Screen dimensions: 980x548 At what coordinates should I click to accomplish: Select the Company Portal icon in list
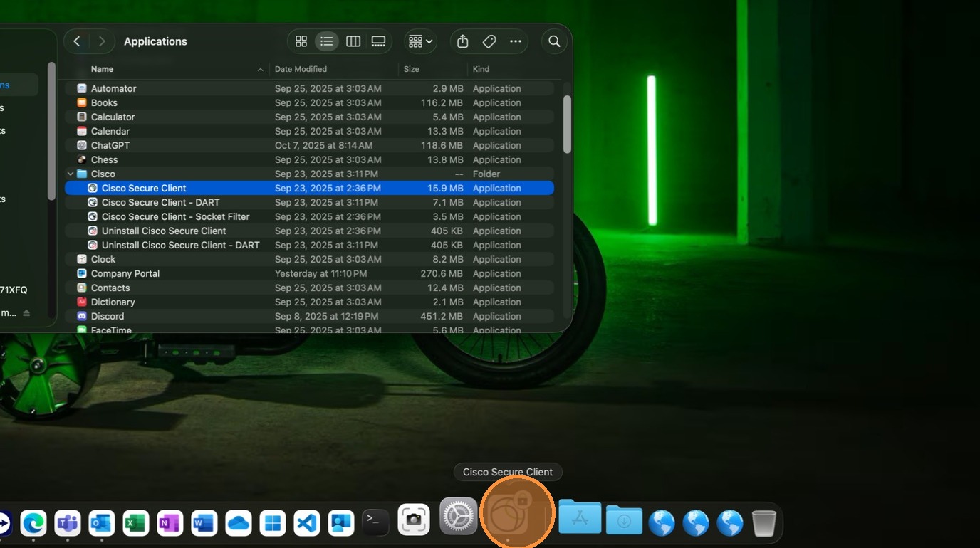pos(82,273)
